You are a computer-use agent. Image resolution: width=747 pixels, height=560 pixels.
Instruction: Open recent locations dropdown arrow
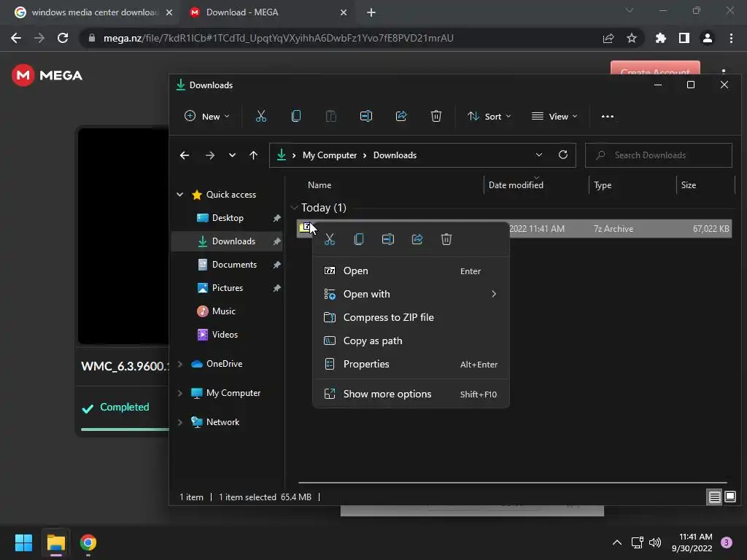[x=232, y=155]
